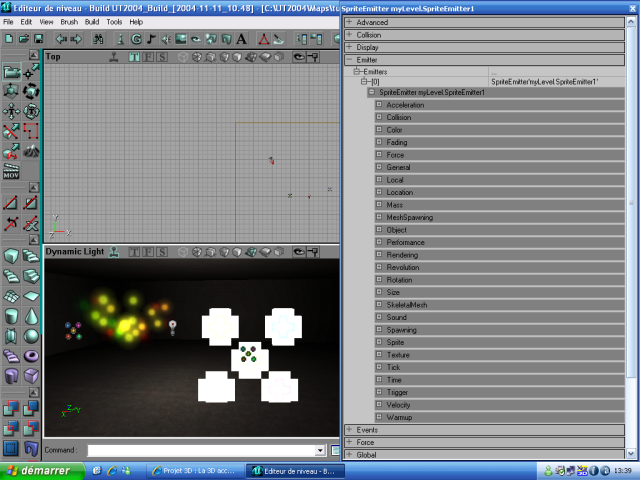The width and height of the screenshot is (640, 480).
Task: Expand the Acceleration category
Action: (379, 105)
